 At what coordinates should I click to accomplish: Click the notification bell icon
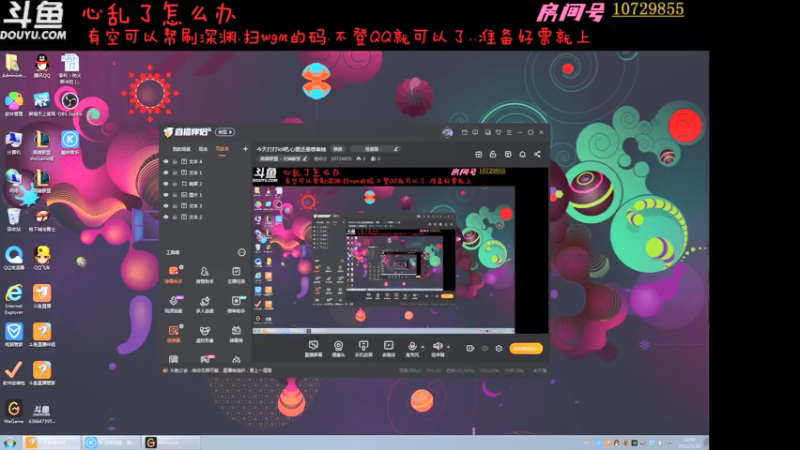click(522, 154)
